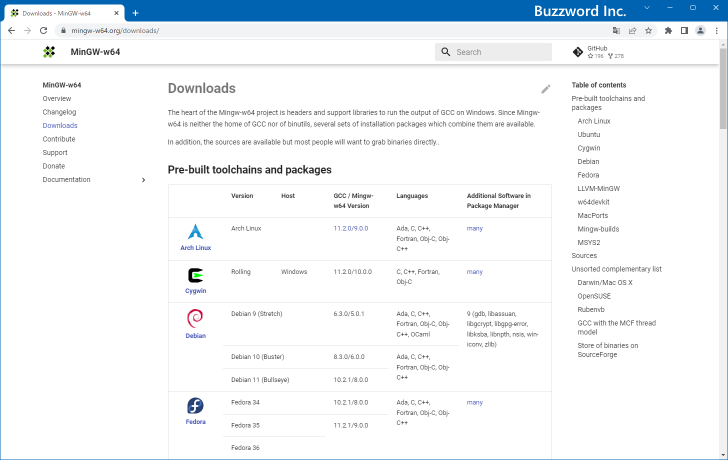Click the many link in Fedora row
The height and width of the screenshot is (460, 728).
tap(474, 402)
